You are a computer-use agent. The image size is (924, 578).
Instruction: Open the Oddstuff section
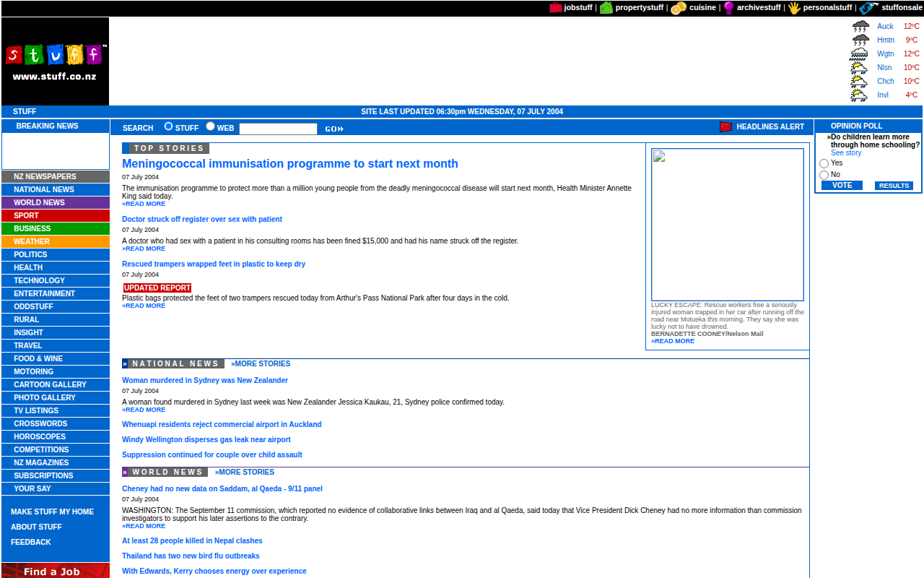56,306
